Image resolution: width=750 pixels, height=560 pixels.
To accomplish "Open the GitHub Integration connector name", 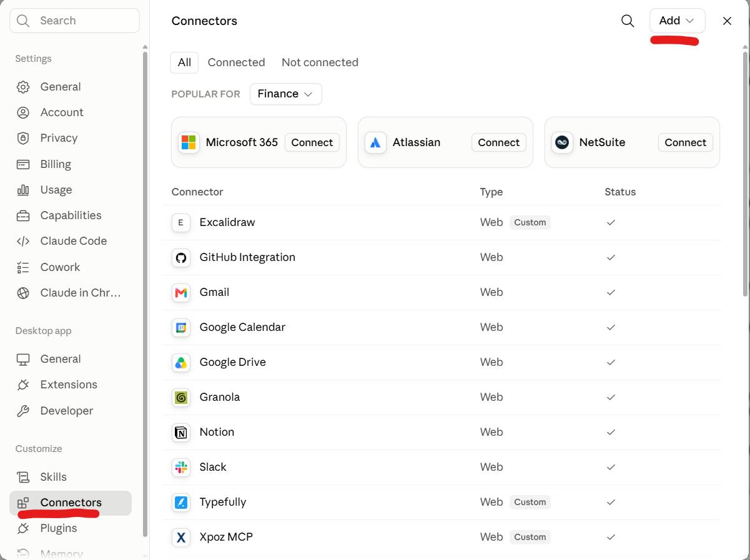I will click(247, 257).
